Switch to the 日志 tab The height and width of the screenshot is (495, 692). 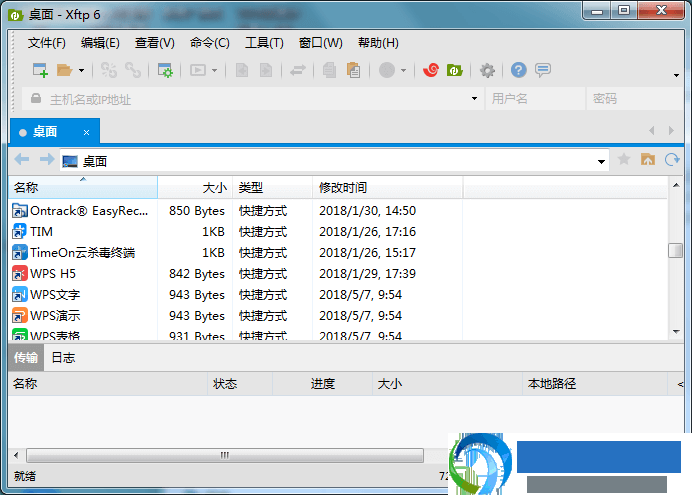[x=64, y=357]
